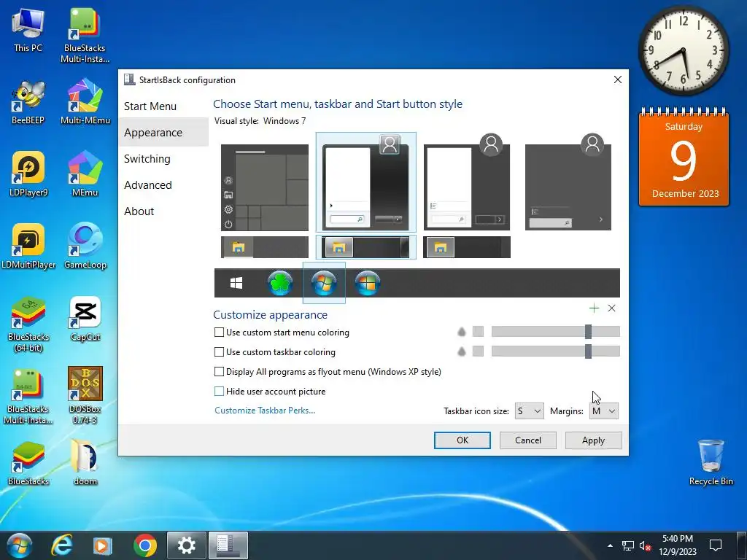Click the taskbar color swatch
Screen dimensions: 747x560
click(x=478, y=351)
